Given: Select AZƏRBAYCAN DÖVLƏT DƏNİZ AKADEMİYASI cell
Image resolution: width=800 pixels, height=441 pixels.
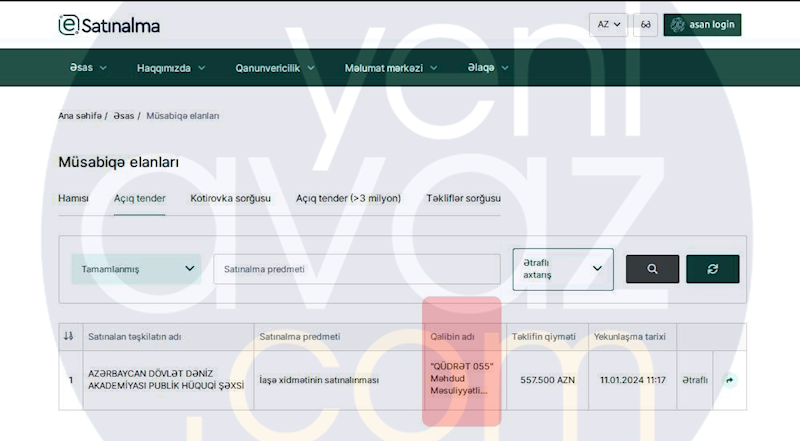Looking at the screenshot, I should click(166, 380).
